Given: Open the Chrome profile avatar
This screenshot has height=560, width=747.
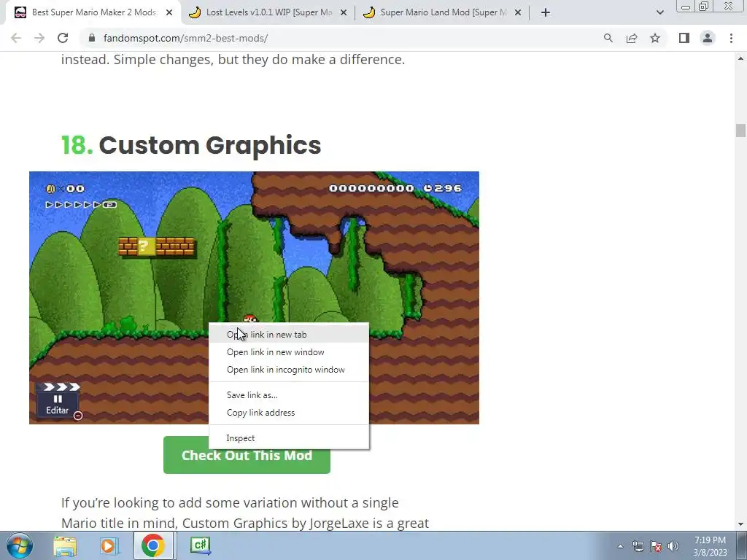Looking at the screenshot, I should click(x=708, y=38).
